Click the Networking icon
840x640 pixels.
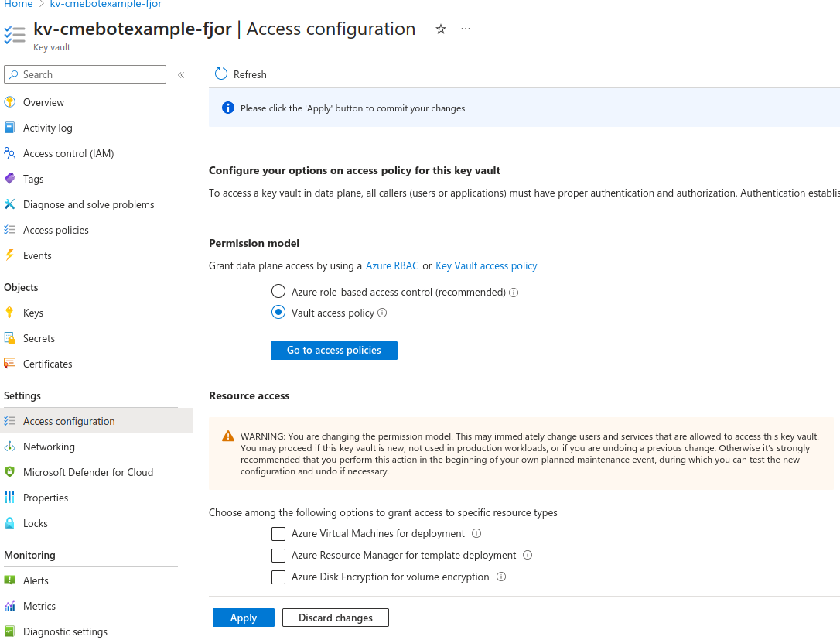tap(9, 447)
